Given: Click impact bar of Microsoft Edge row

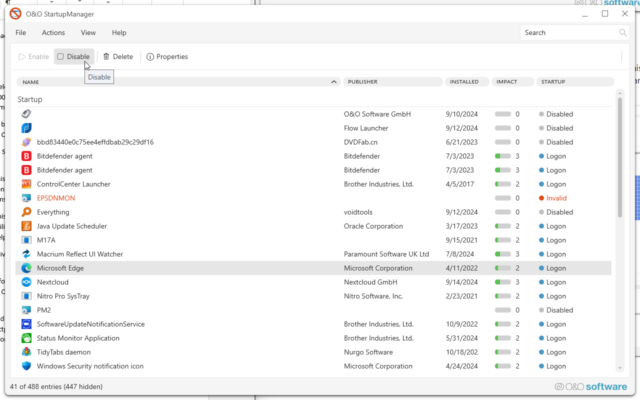Looking at the screenshot, I should (503, 268).
